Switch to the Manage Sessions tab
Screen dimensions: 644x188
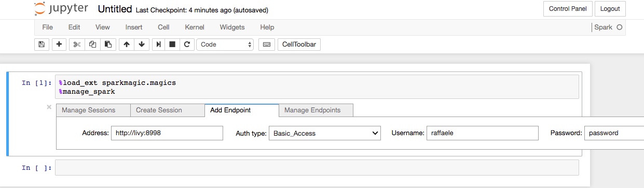tap(93, 110)
